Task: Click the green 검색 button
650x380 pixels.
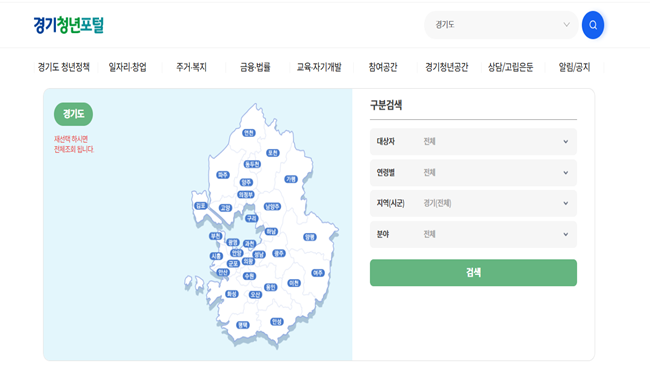Action: click(473, 272)
